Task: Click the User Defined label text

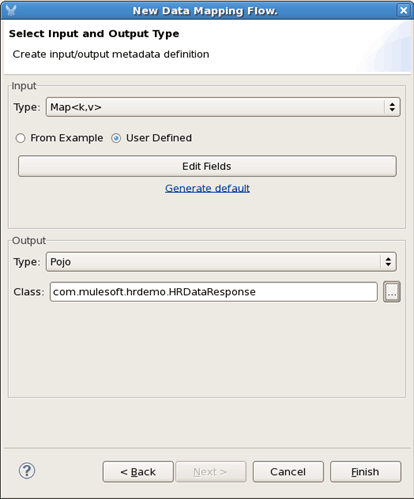Action: click(x=159, y=138)
